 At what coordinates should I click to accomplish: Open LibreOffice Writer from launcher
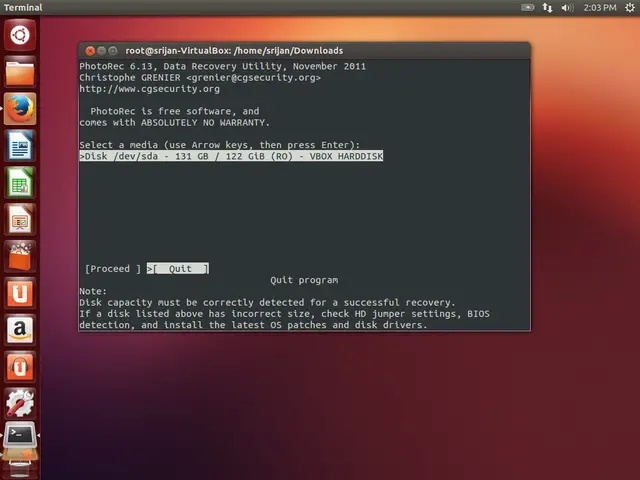coord(20,146)
